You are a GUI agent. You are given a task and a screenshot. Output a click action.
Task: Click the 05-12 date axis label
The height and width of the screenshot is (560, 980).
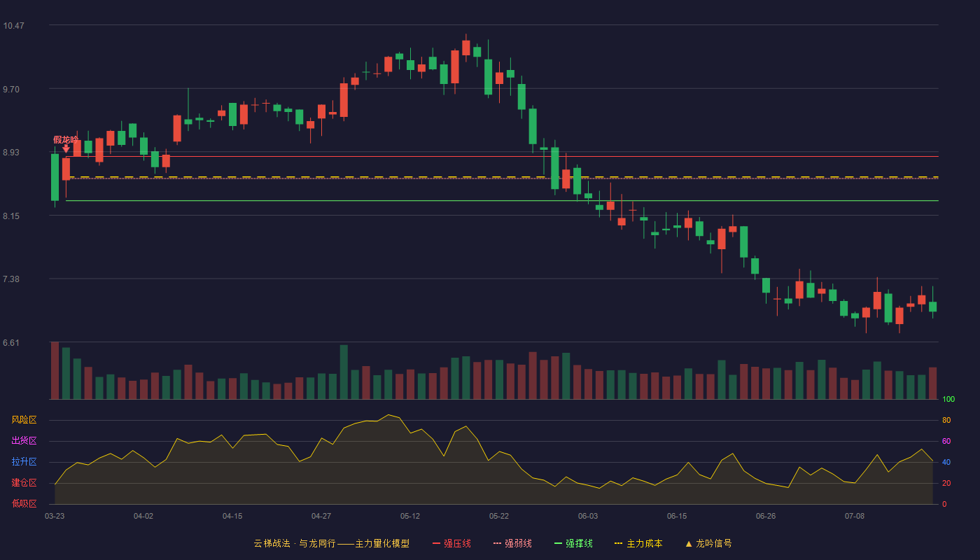[x=410, y=516]
